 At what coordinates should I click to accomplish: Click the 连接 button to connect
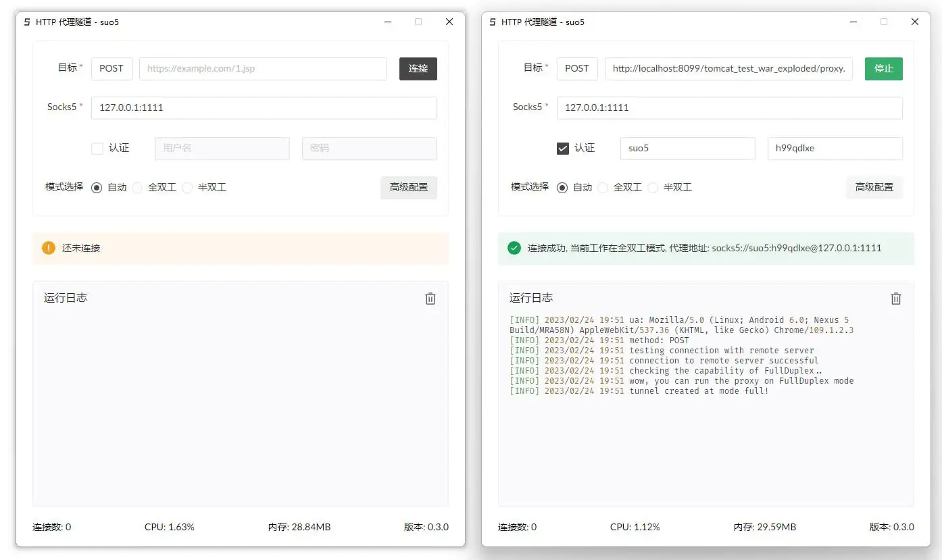click(x=418, y=68)
